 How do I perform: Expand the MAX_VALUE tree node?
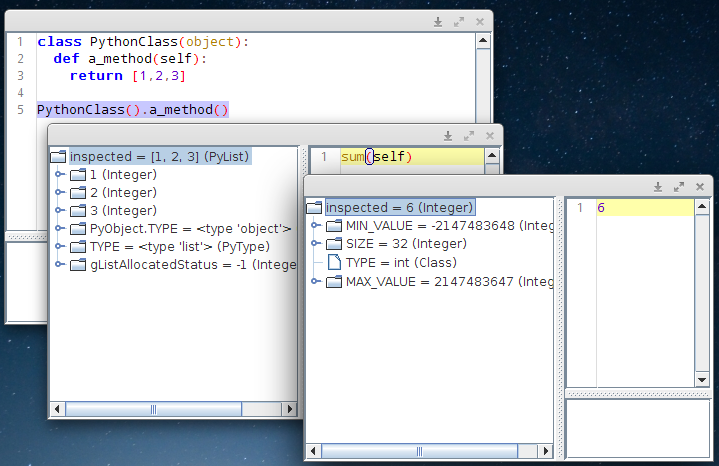315,281
